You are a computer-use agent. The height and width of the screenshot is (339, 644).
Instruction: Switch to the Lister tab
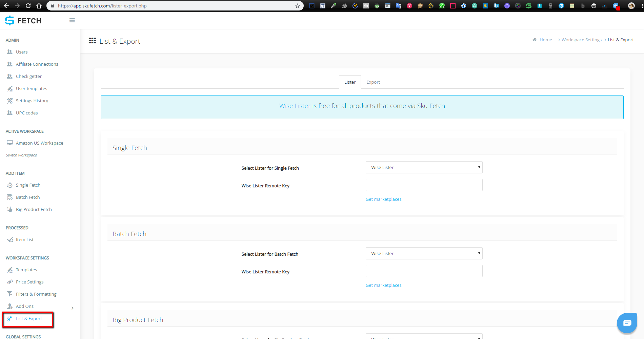click(x=350, y=82)
